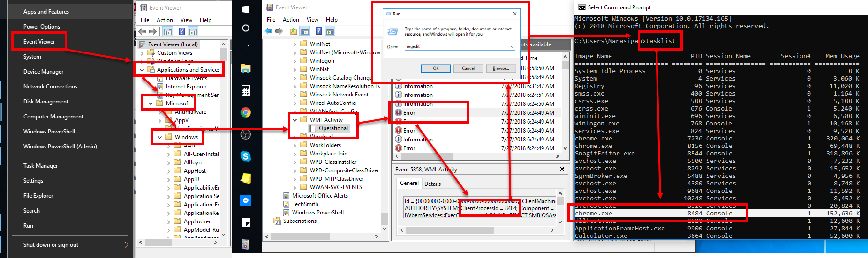Toggle the console tree icon in the WMI-Activity Event Viewer
The height and width of the screenshot is (258, 868).
(304, 31)
